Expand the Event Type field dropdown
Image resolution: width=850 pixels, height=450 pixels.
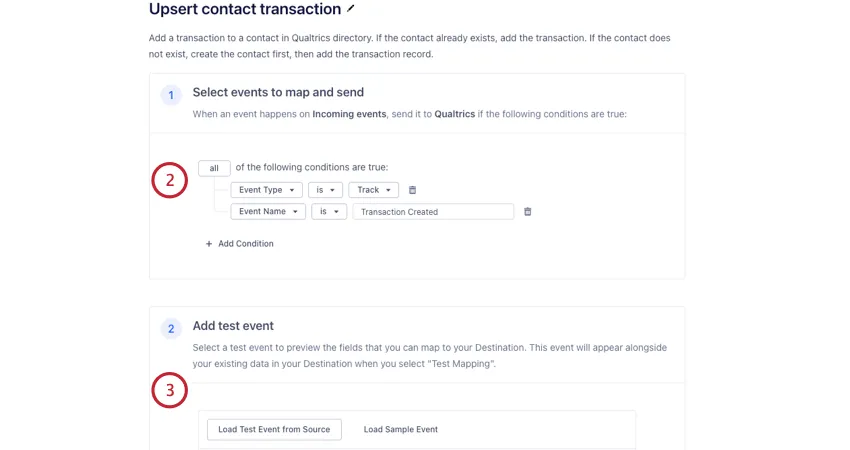pos(266,190)
